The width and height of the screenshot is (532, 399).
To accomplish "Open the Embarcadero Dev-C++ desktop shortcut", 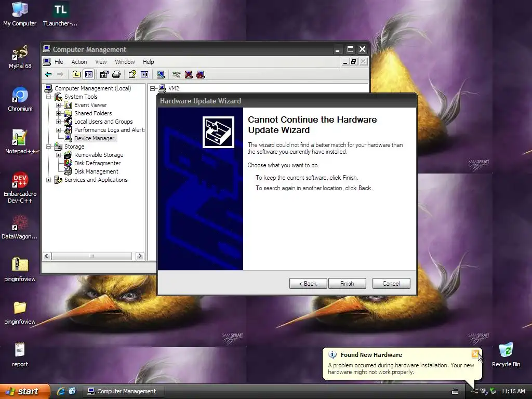I will 20,188.
